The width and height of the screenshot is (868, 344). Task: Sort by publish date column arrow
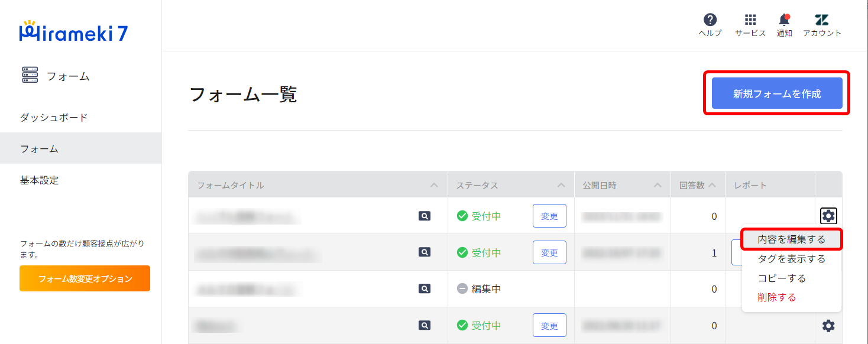click(x=658, y=186)
